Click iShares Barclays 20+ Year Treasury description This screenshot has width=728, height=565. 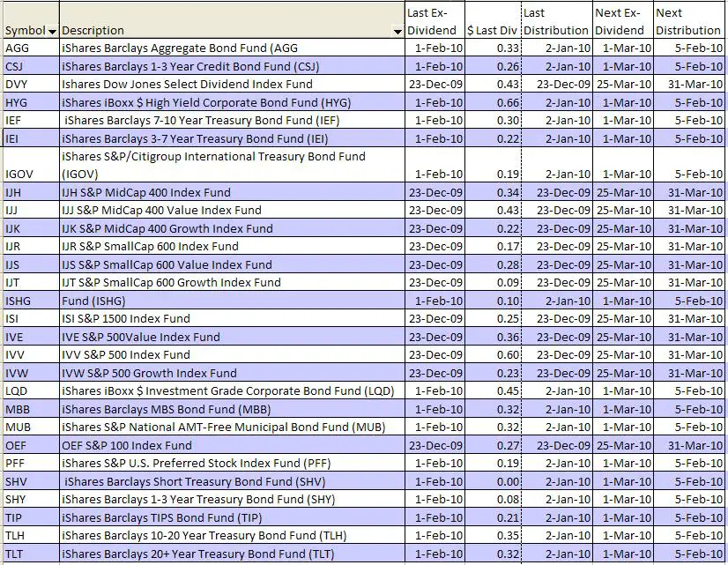click(232, 554)
